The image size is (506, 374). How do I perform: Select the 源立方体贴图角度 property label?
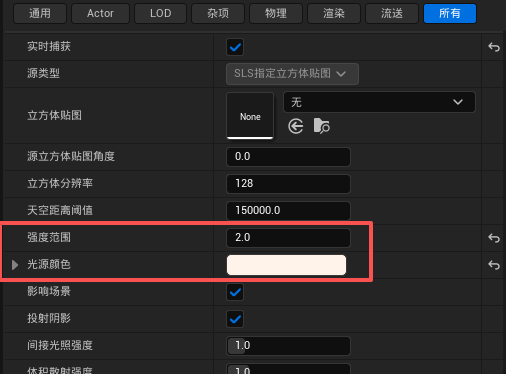pyautogui.click(x=71, y=156)
